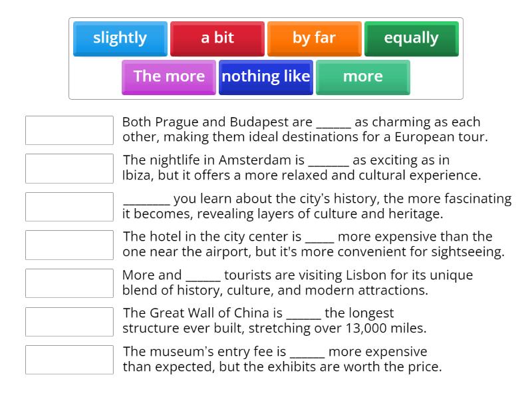Click the blank box beside the hotel sentence
The width and height of the screenshot is (532, 399).
coord(68,245)
